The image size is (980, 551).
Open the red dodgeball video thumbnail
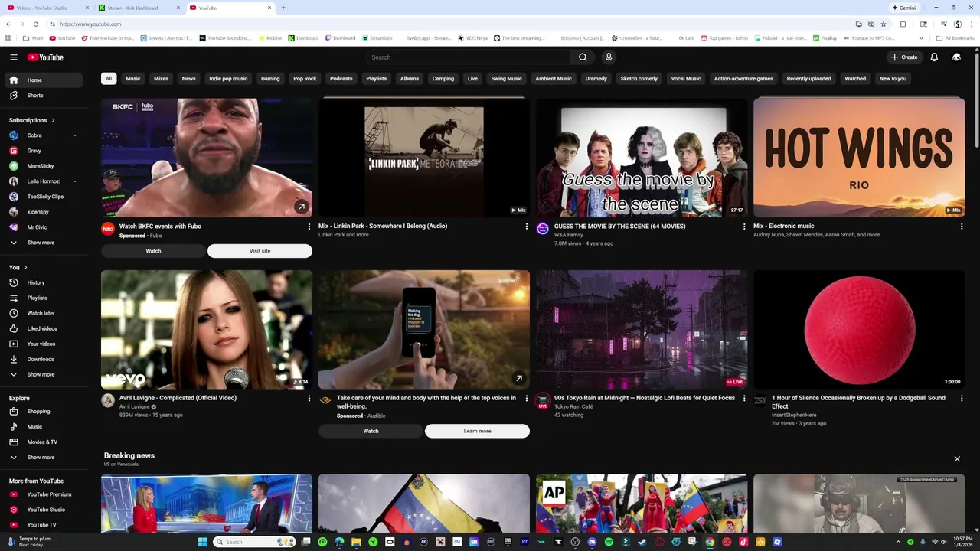pos(859,329)
